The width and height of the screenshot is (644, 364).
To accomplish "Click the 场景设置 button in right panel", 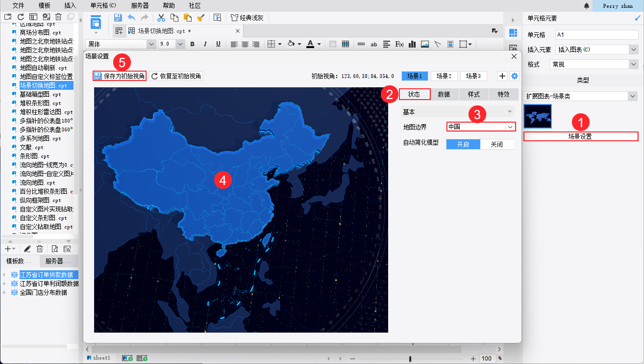I will [581, 136].
